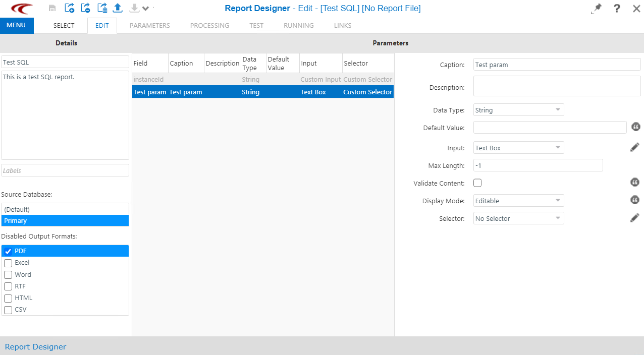Open help with the question mark icon

pos(616,9)
